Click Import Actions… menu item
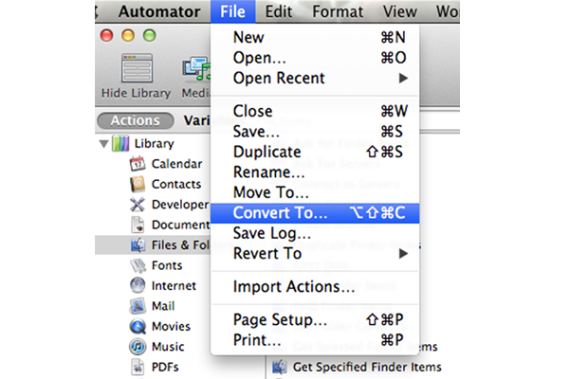 (294, 286)
